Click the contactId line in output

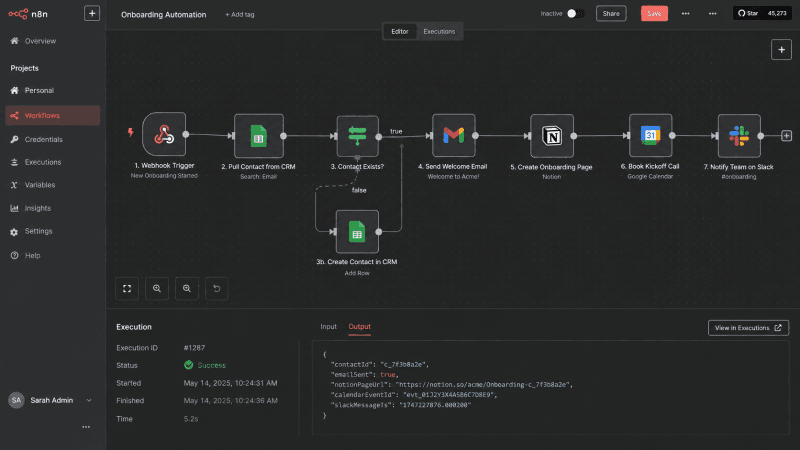click(380, 364)
